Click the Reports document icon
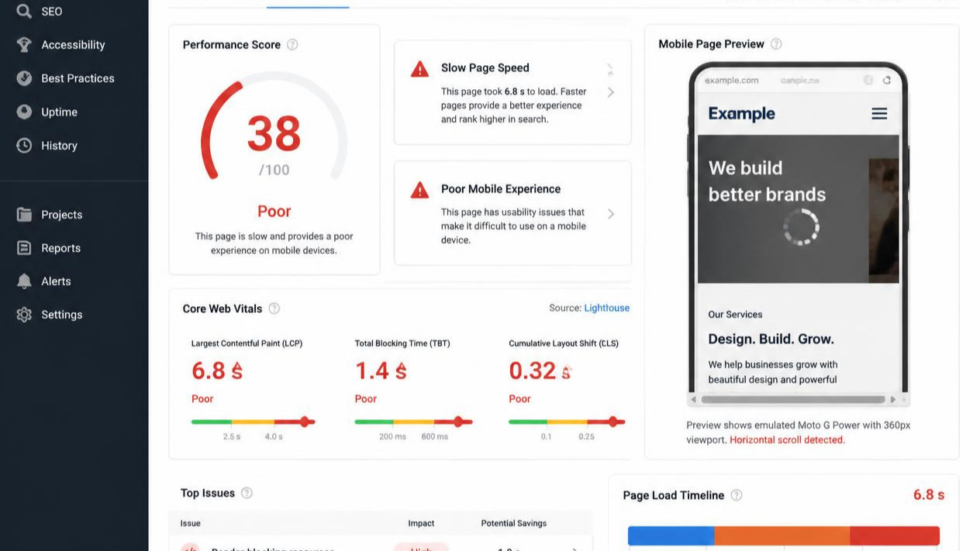 click(24, 248)
